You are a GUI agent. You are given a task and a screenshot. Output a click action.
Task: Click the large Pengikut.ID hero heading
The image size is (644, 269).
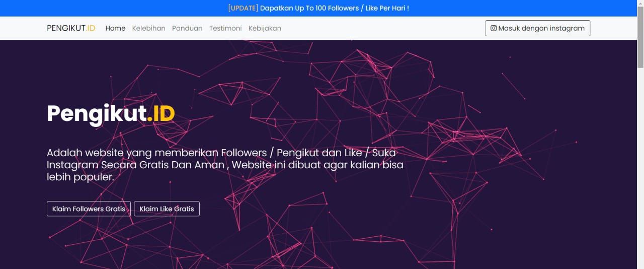[111, 113]
